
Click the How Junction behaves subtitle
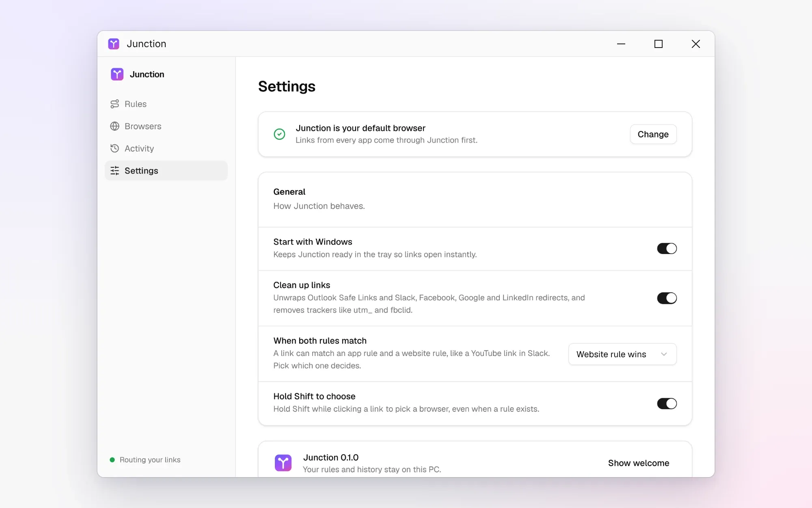(x=319, y=206)
